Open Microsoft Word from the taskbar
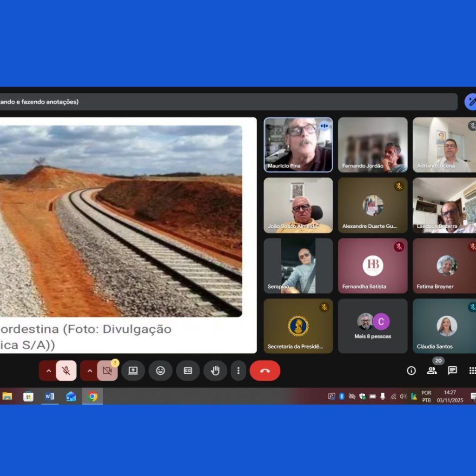 (49, 397)
